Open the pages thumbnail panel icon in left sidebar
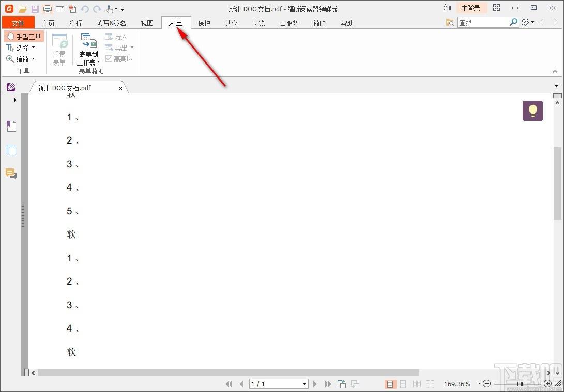 pyautogui.click(x=11, y=150)
